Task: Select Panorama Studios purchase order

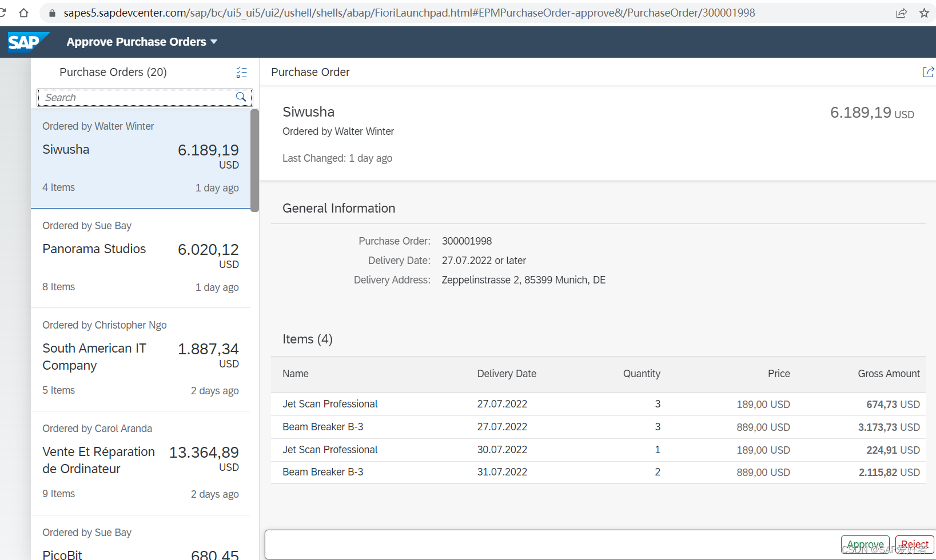Action: coord(141,258)
